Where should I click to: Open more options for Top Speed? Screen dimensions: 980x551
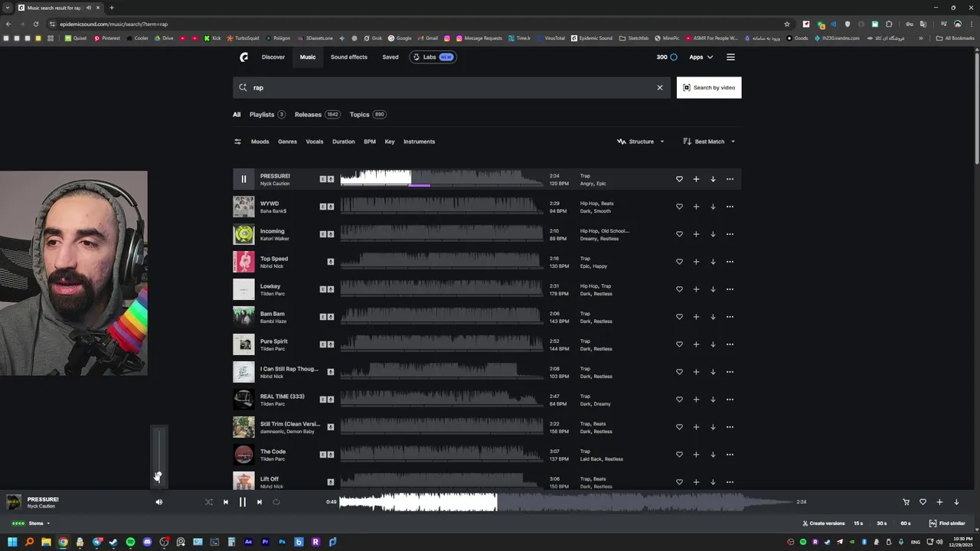pos(730,262)
